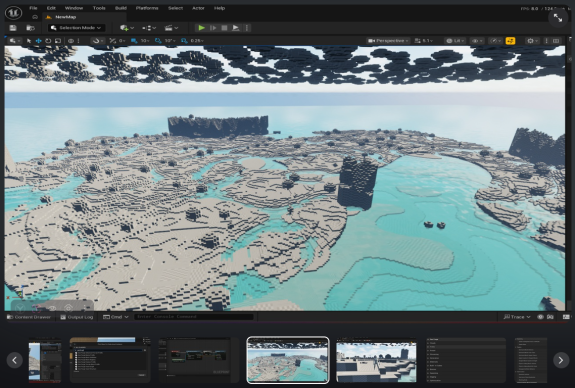Click the Unreal Engine logo icon
The height and width of the screenshot is (388, 575).
click(x=14, y=12)
